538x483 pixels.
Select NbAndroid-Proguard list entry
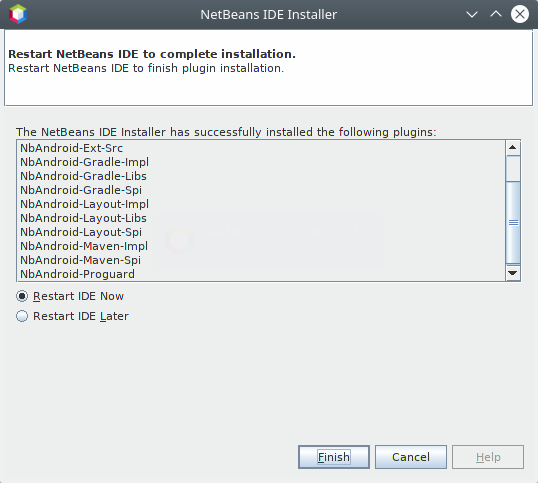point(261,274)
